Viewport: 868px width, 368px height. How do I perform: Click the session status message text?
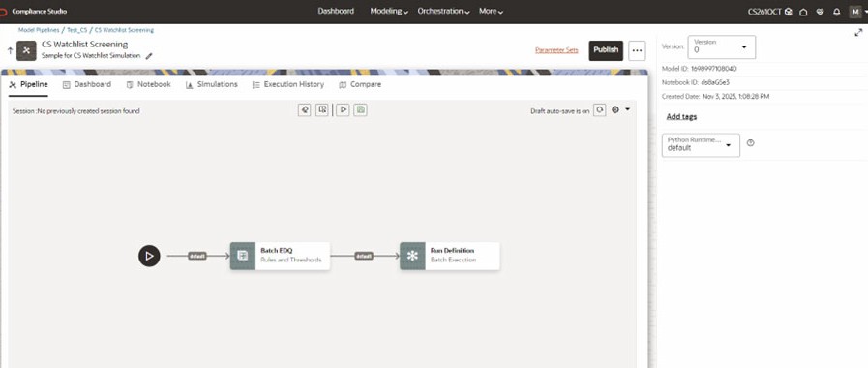(75, 111)
